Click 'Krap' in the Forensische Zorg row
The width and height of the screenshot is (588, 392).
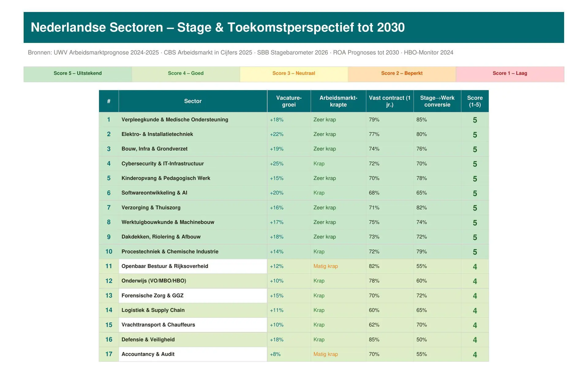tap(319, 296)
